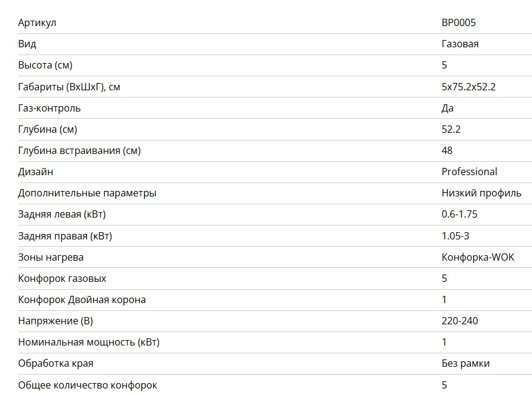The width and height of the screenshot is (532, 394).
Task: Click the rear right power value 1.05-3
Action: click(x=455, y=236)
